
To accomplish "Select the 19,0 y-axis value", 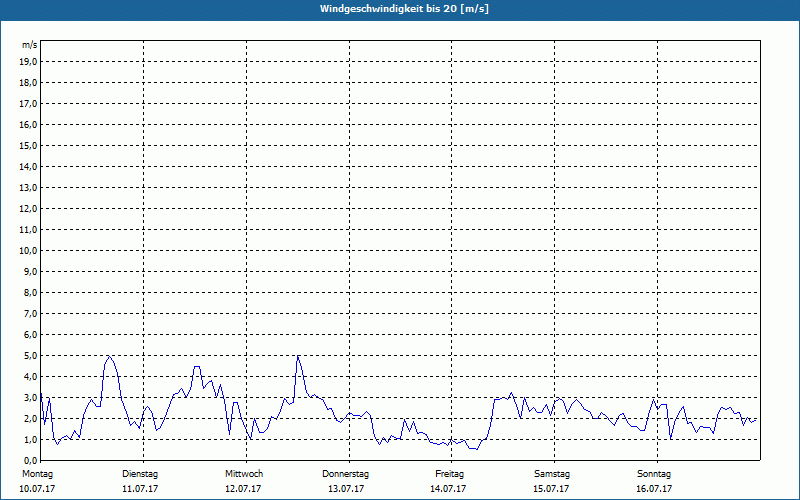I will click(28, 62).
